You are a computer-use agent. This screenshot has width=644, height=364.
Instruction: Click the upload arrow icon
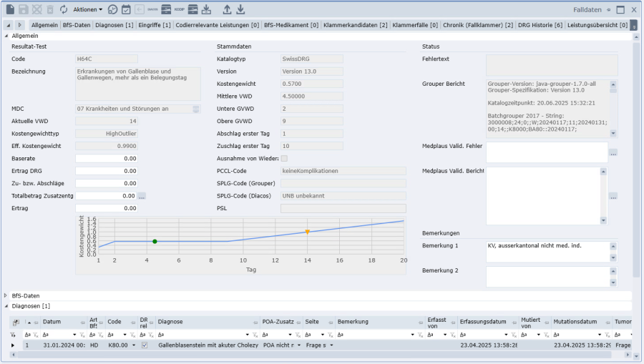(x=227, y=9)
